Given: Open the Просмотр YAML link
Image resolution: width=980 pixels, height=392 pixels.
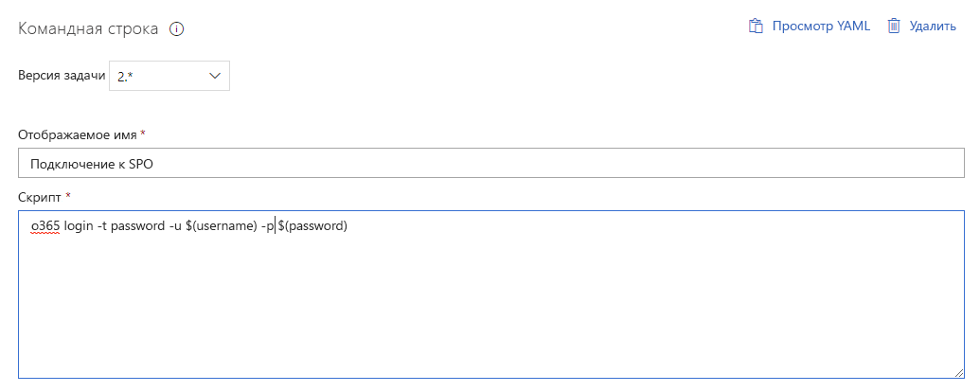Looking at the screenshot, I should point(821,27).
